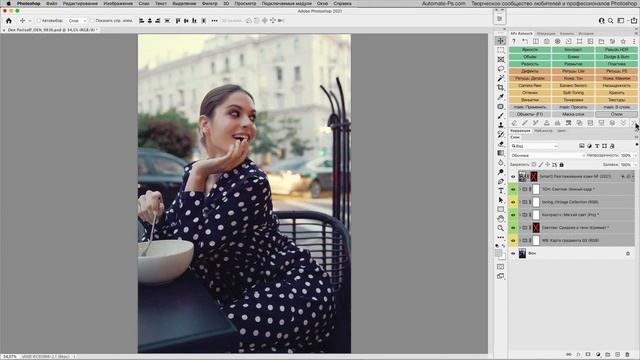The width and height of the screenshot is (640, 360).
Task: Select the Type tool
Action: click(500, 191)
